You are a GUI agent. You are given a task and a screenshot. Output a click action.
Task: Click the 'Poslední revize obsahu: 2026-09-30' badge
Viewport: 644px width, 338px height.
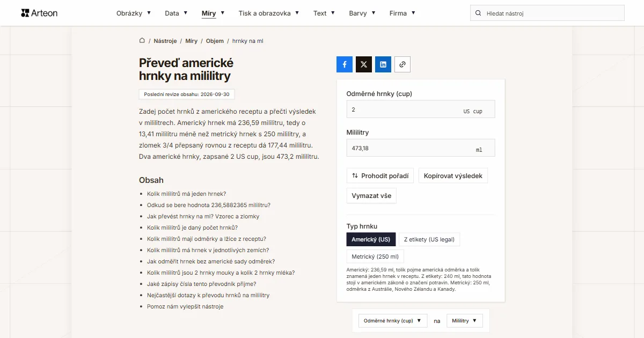tap(187, 94)
